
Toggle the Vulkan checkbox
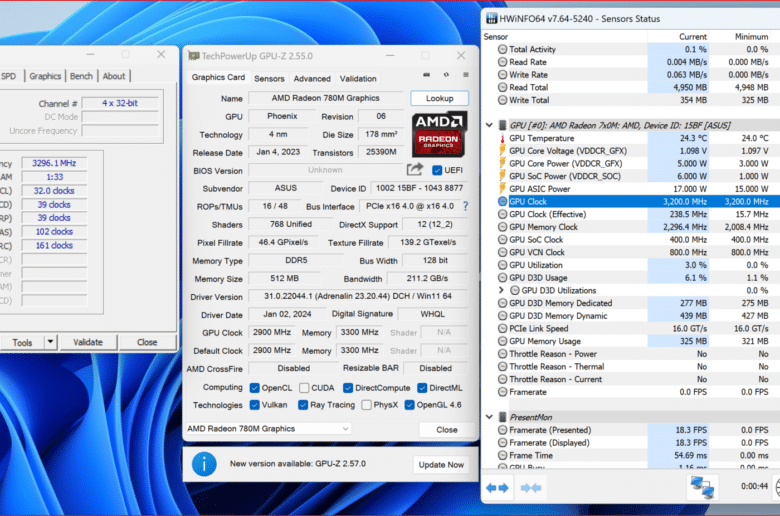tap(255, 405)
